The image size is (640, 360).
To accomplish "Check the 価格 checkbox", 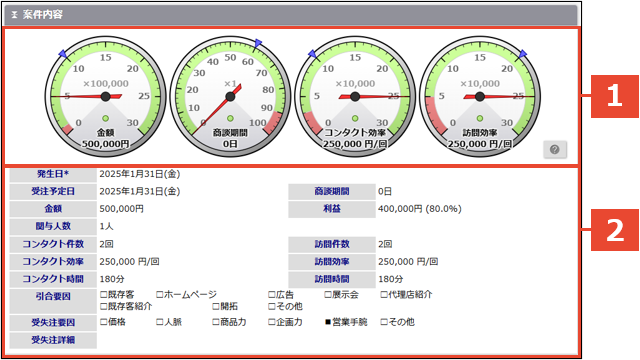I will point(104,322).
